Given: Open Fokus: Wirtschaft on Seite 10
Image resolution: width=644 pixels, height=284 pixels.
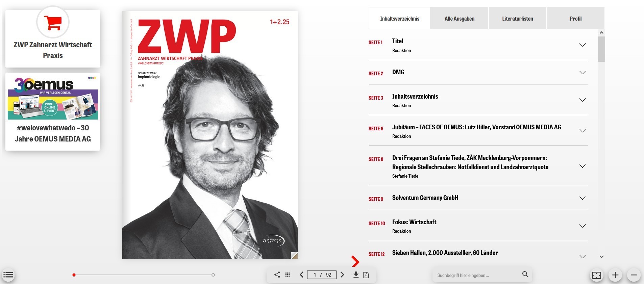Looking at the screenshot, I should pyautogui.click(x=414, y=222).
